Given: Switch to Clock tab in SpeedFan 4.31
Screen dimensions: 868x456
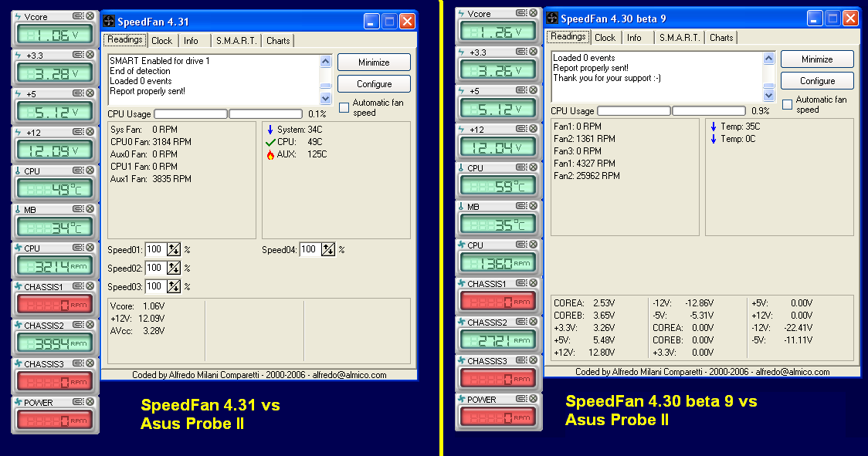Looking at the screenshot, I should point(161,41).
